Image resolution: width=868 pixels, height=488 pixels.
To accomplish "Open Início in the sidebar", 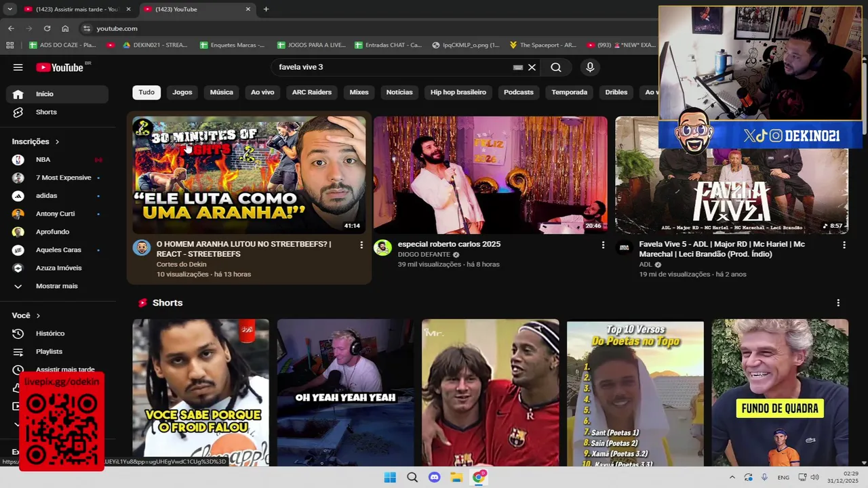I will click(57, 94).
